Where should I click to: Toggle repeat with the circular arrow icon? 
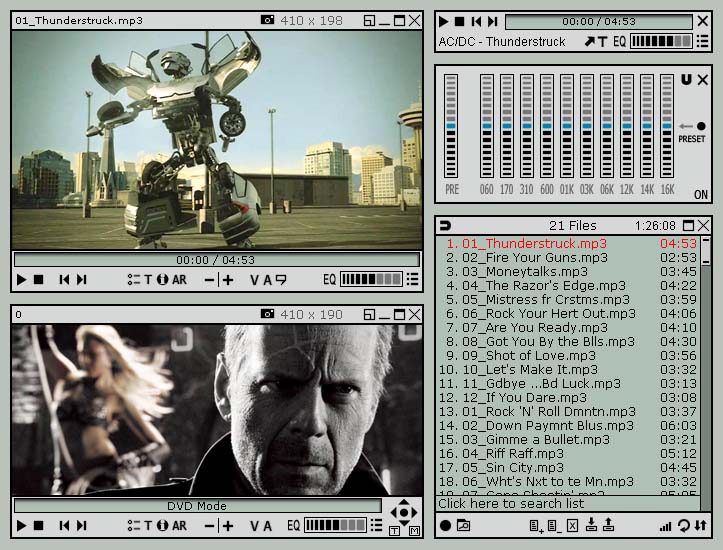click(x=683, y=526)
